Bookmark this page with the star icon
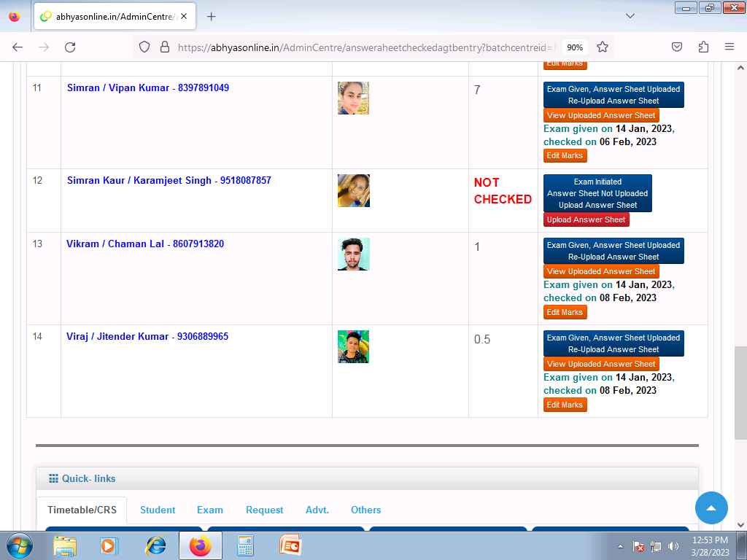Viewport: 747px width, 560px height. 603,47
